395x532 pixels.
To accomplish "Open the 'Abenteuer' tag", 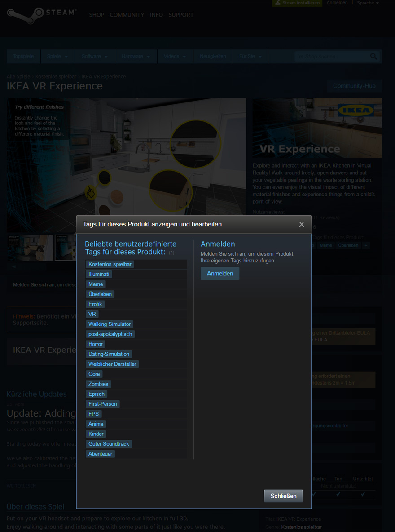I will (101, 454).
